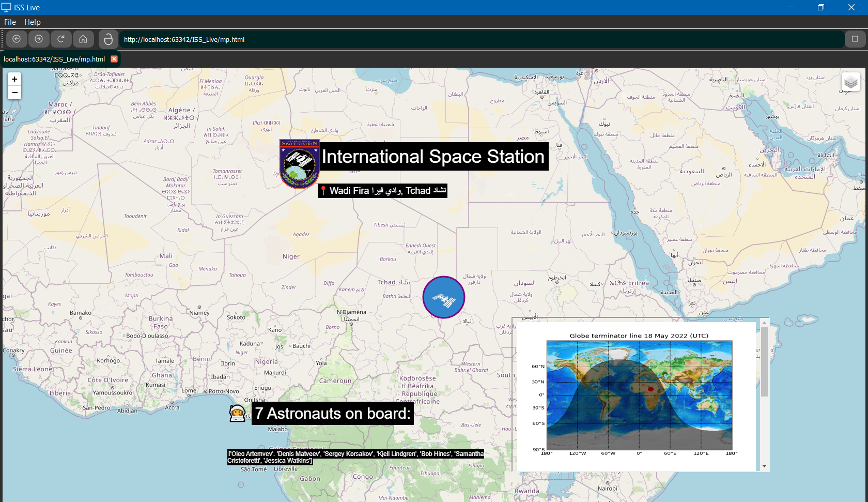Click the Libreville city label
This screenshot has height=502, width=868.
(286, 469)
